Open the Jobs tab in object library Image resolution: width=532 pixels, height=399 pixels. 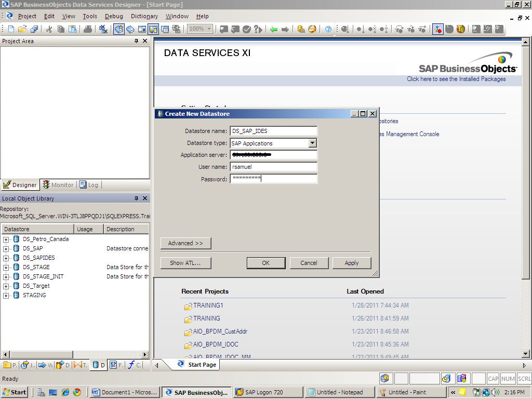tap(28, 365)
